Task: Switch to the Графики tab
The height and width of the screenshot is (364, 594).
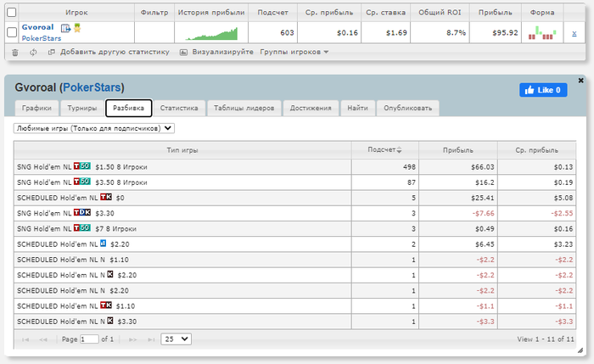Action: (36, 108)
